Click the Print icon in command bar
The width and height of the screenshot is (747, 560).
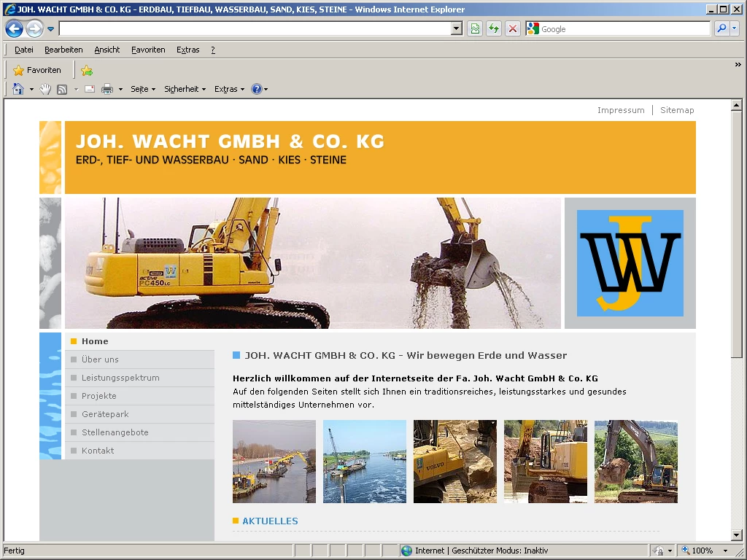pyautogui.click(x=107, y=89)
